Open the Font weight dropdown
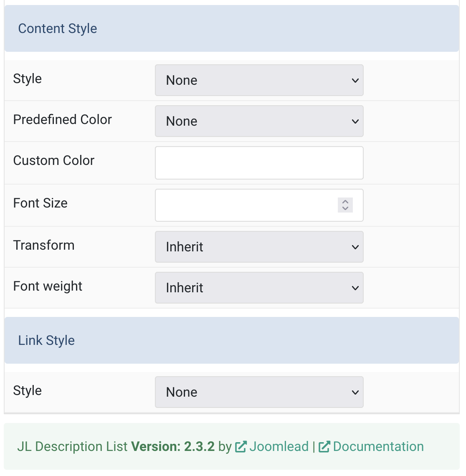 (259, 288)
